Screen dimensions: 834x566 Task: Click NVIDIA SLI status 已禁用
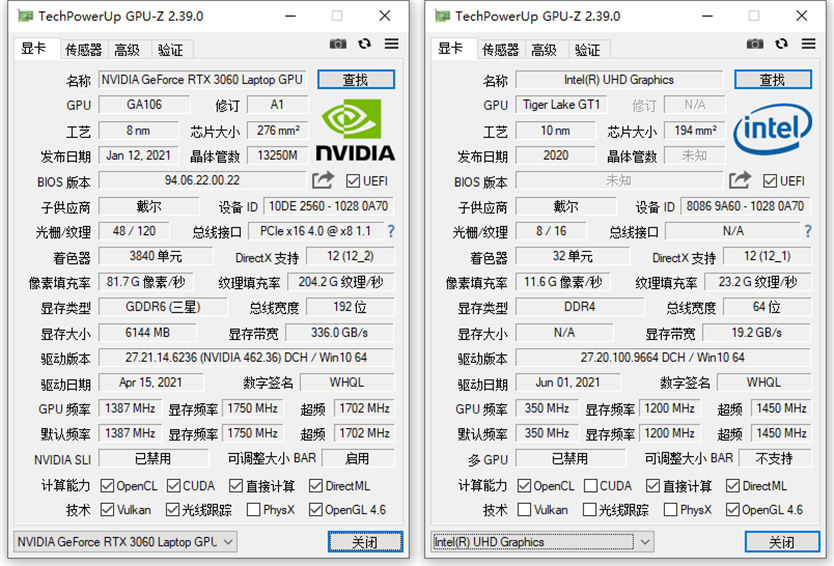coord(153,459)
